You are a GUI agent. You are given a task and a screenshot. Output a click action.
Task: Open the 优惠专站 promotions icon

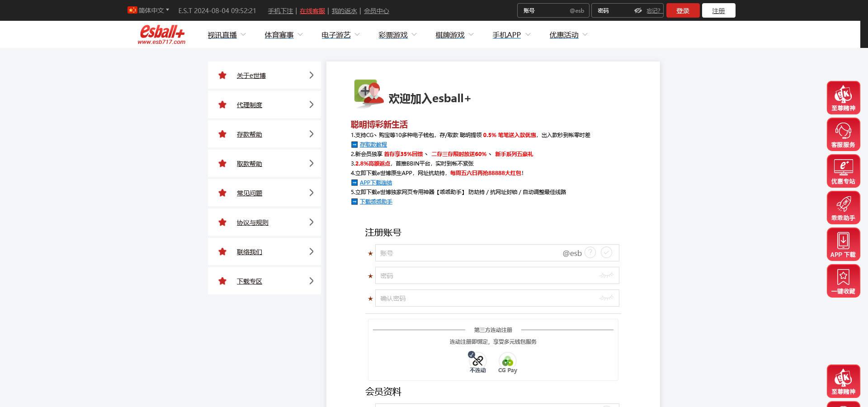(x=843, y=171)
